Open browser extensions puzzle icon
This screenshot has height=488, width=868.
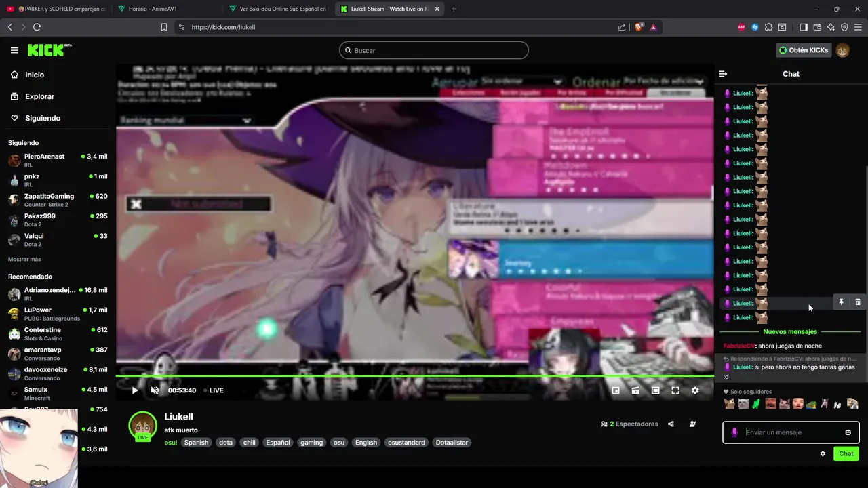pos(768,27)
